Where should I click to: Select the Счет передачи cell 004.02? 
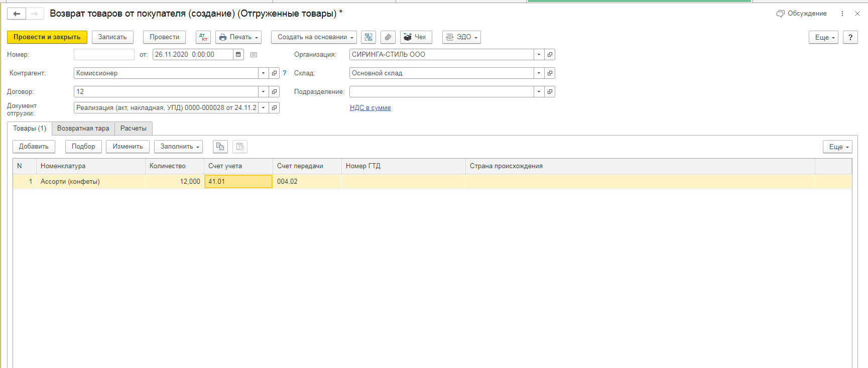[306, 182]
